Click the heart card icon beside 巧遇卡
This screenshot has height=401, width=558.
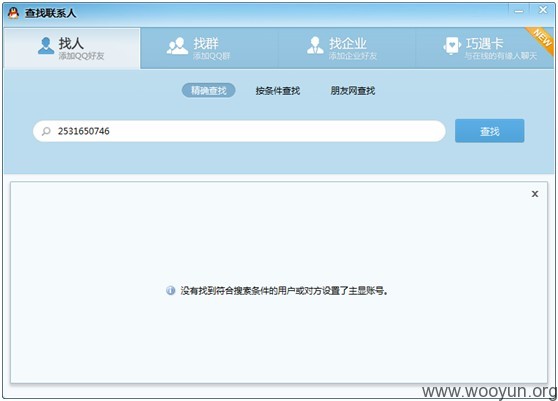(x=452, y=46)
